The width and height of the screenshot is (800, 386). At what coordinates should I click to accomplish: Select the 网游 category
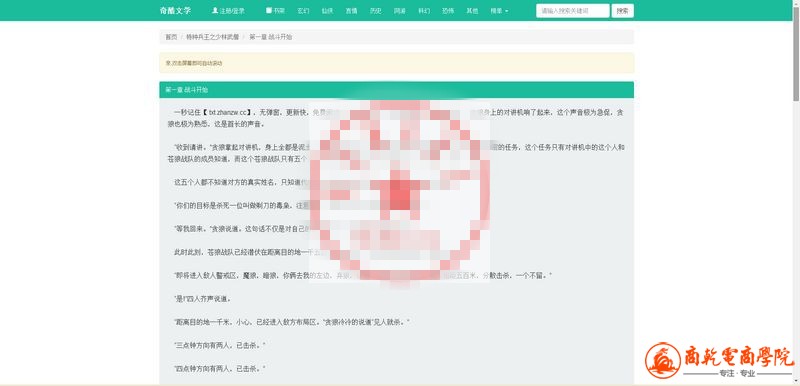[399, 11]
